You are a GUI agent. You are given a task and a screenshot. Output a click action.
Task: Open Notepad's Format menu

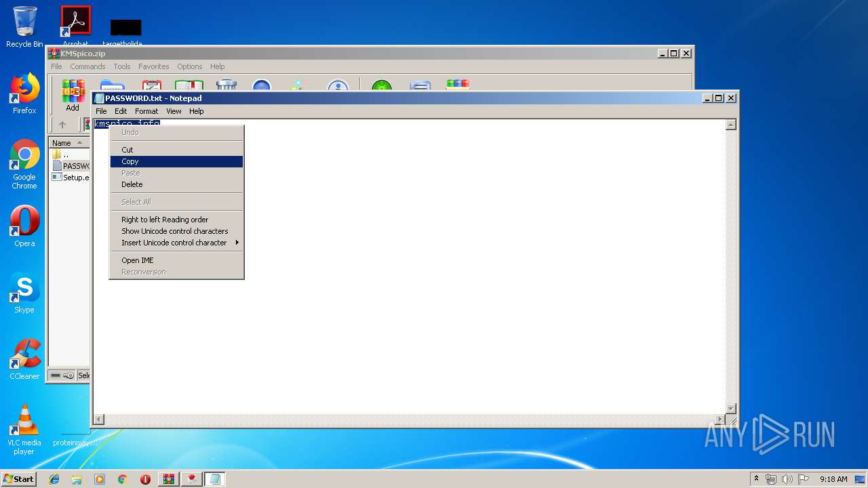click(x=146, y=111)
